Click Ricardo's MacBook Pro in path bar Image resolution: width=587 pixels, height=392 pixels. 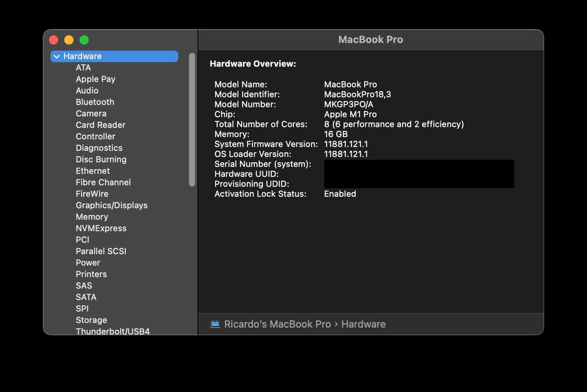click(277, 324)
